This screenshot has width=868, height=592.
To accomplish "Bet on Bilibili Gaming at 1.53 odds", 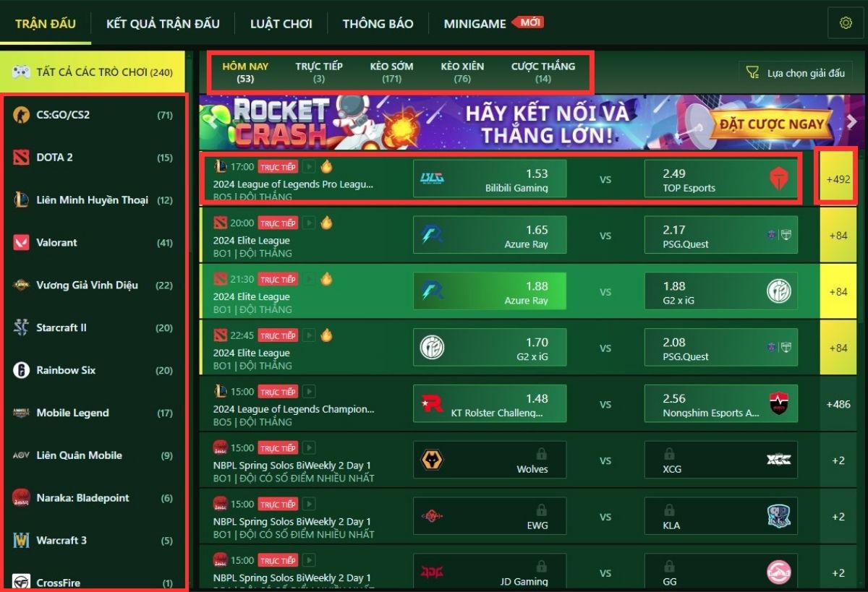I will point(490,179).
